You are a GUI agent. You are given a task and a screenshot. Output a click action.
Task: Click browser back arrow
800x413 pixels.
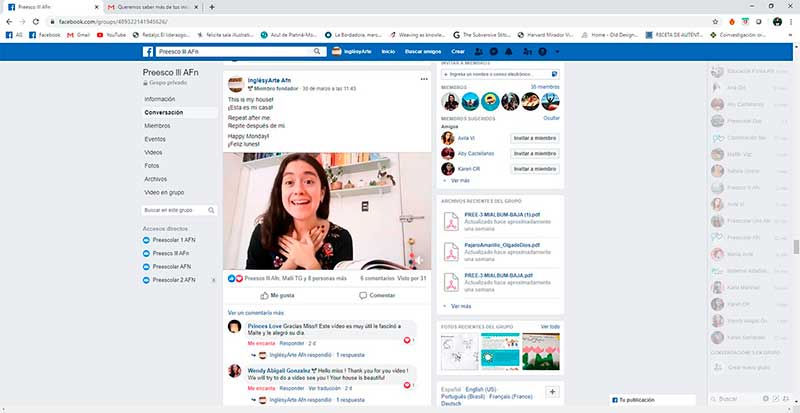(x=9, y=22)
